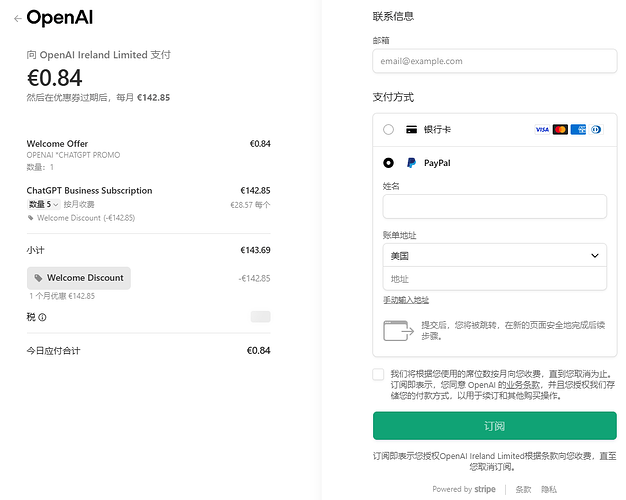Click the 姓名 name input field
The image size is (626, 500).
pyautogui.click(x=495, y=206)
